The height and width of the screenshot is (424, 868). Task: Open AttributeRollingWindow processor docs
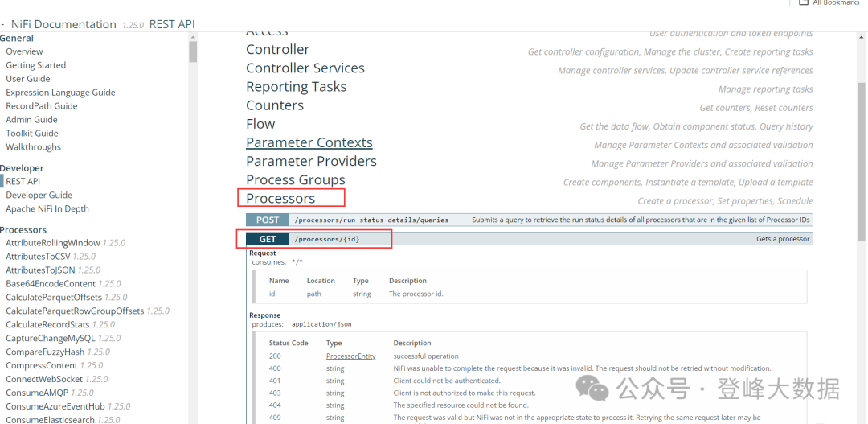[x=53, y=243]
